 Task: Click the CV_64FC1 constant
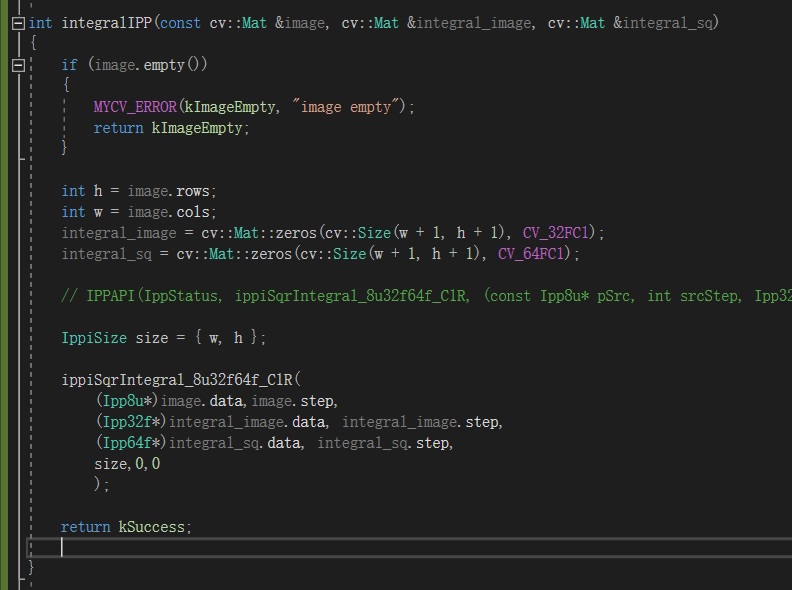click(530, 254)
